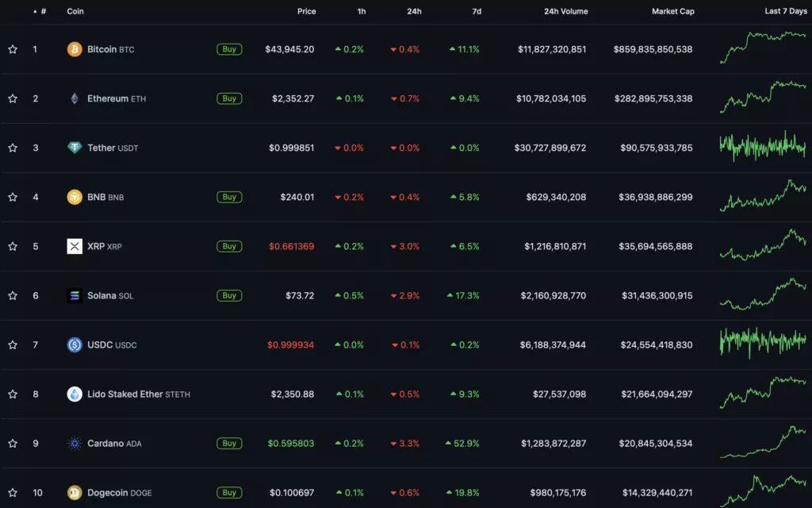Click XRP's red price $0.661369
Viewport: 812px width, 508px height.
click(x=292, y=246)
